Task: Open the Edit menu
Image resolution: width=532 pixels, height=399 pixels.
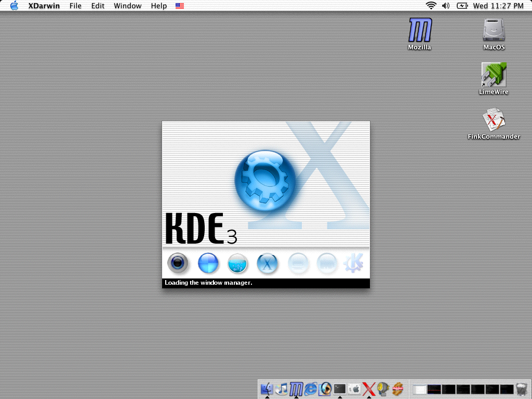Action: point(98,6)
